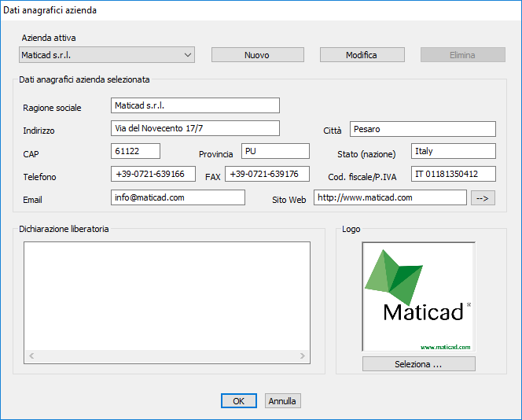
Task: Click the Provincia label
Action: pyautogui.click(x=215, y=154)
